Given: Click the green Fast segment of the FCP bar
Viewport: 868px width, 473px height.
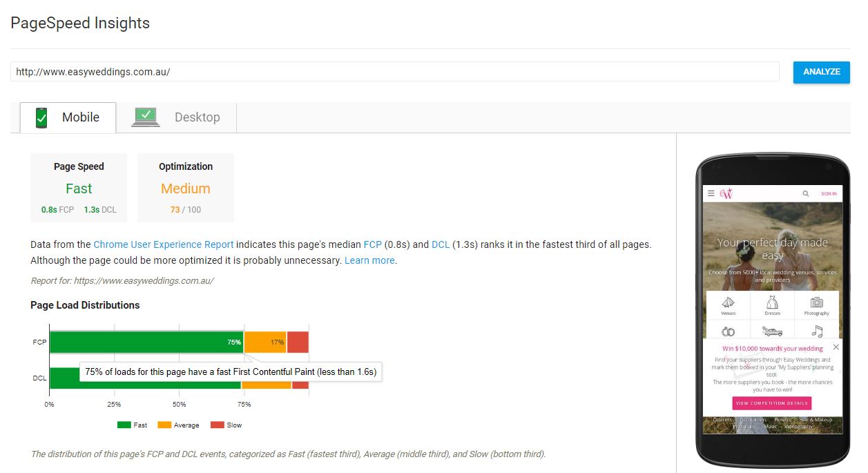Looking at the screenshot, I should tap(146, 342).
